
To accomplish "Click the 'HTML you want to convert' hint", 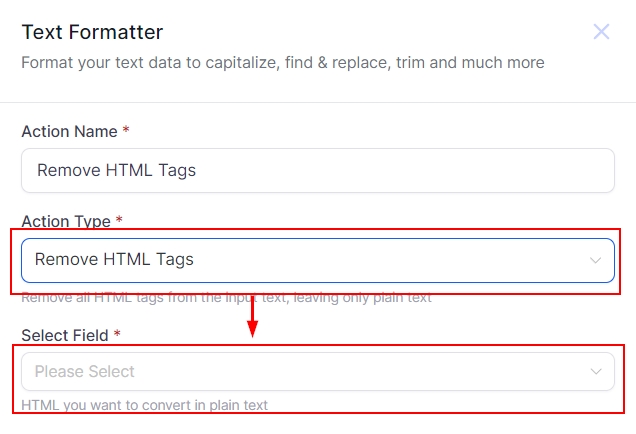I will click(x=144, y=406).
